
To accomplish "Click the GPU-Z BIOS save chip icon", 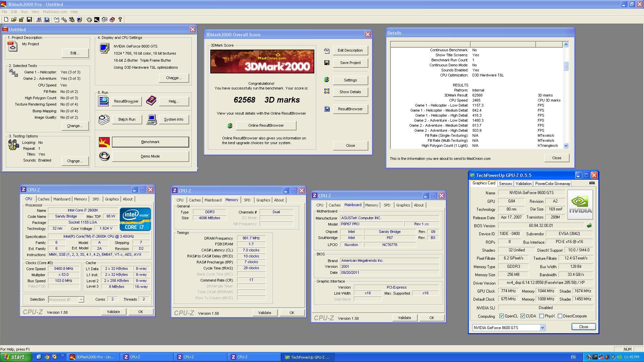I will [x=589, y=226].
